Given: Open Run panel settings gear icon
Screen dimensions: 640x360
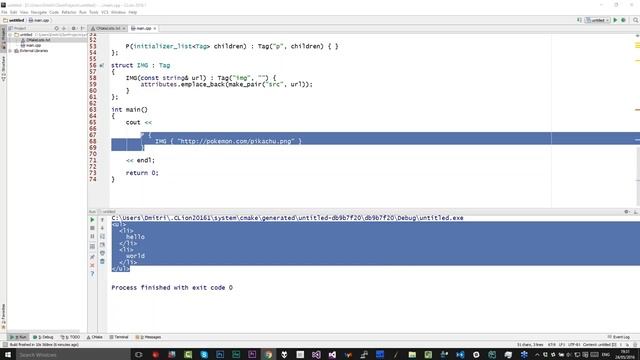Looking at the screenshot, I should coord(626,212).
